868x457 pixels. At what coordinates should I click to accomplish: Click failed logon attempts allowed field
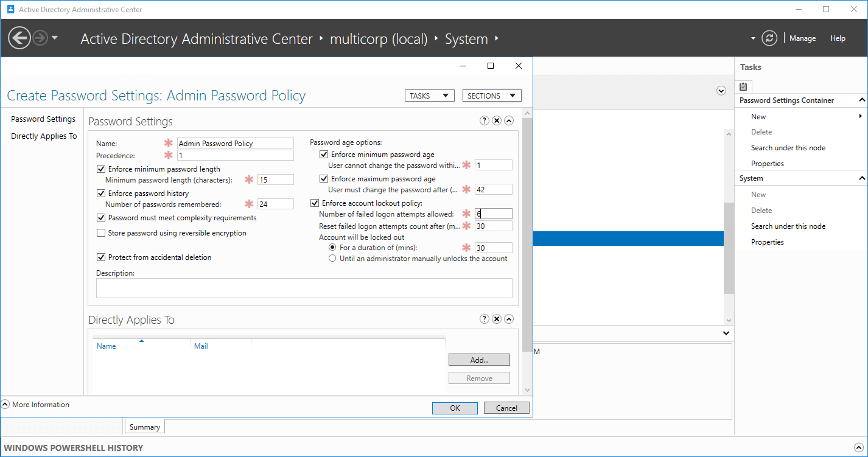(x=494, y=214)
